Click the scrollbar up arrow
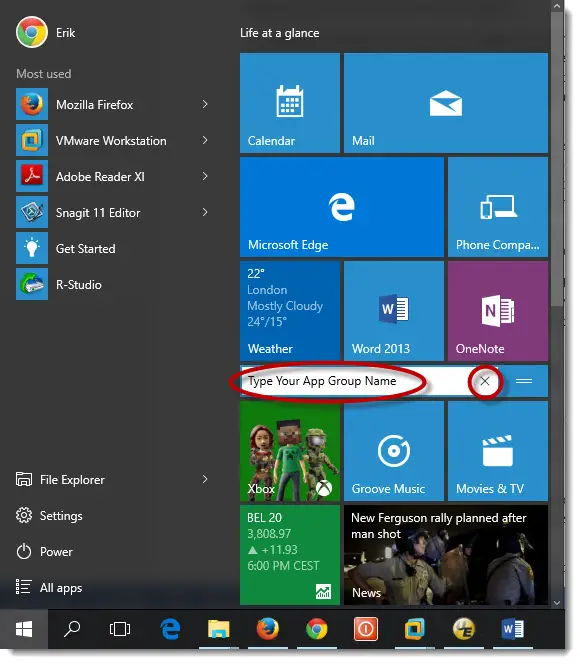Image resolution: width=580 pixels, height=664 pixels. (557, 6)
